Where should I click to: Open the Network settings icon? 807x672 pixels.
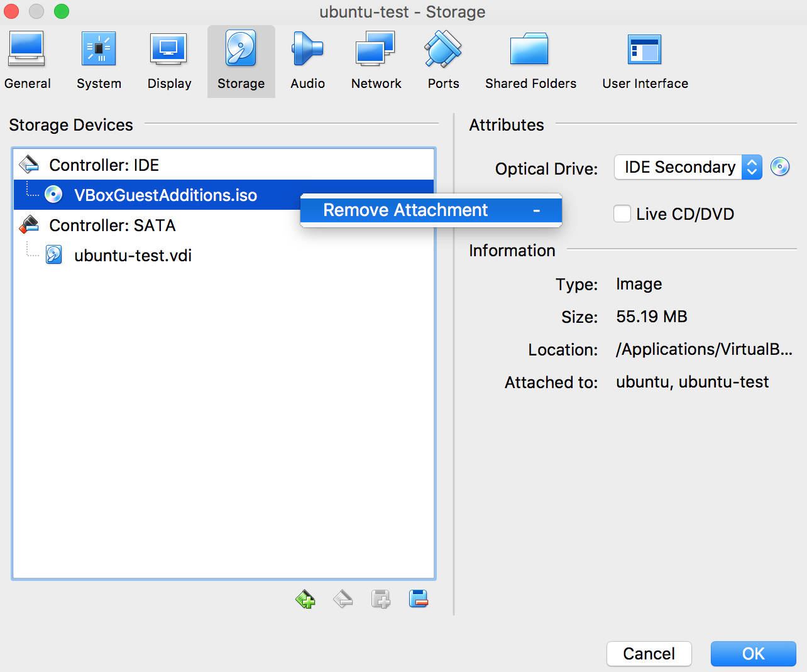(x=375, y=49)
